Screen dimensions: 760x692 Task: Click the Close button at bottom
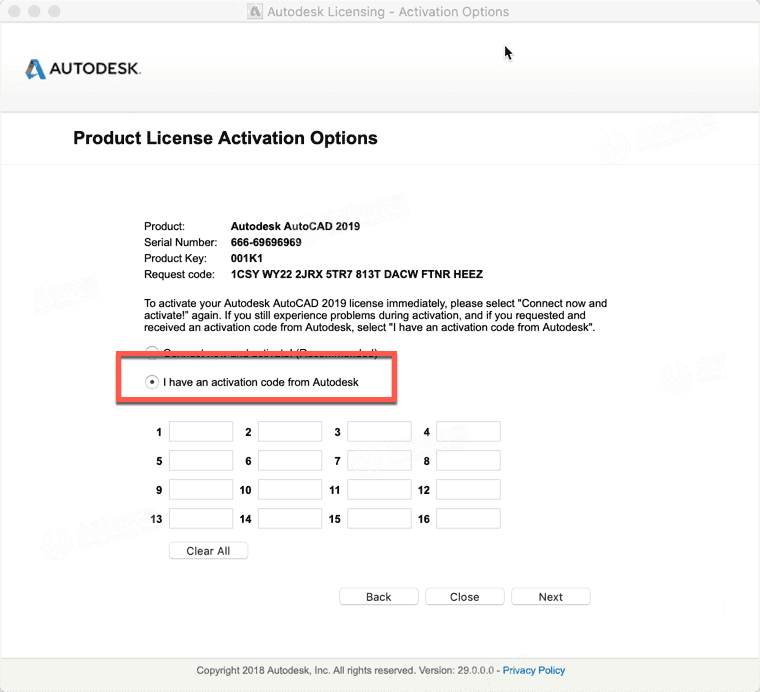[x=464, y=597]
